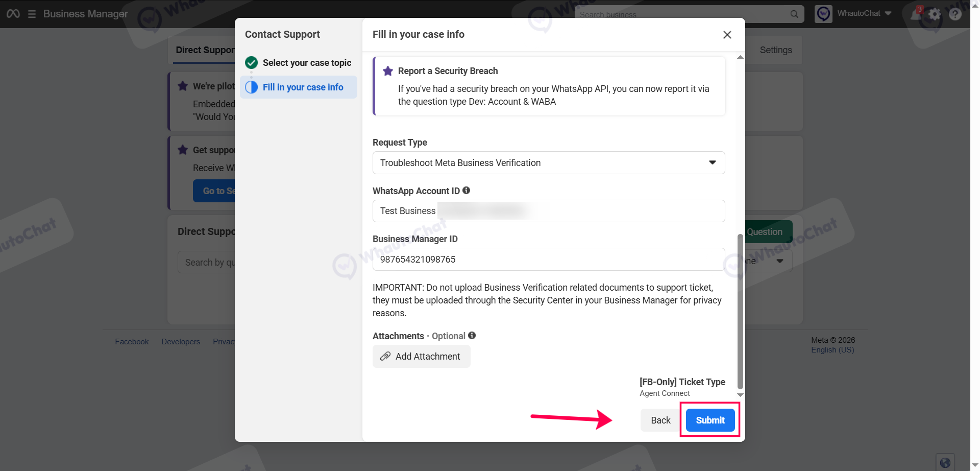Open the notifications bell
The image size is (980, 471).
916,14
